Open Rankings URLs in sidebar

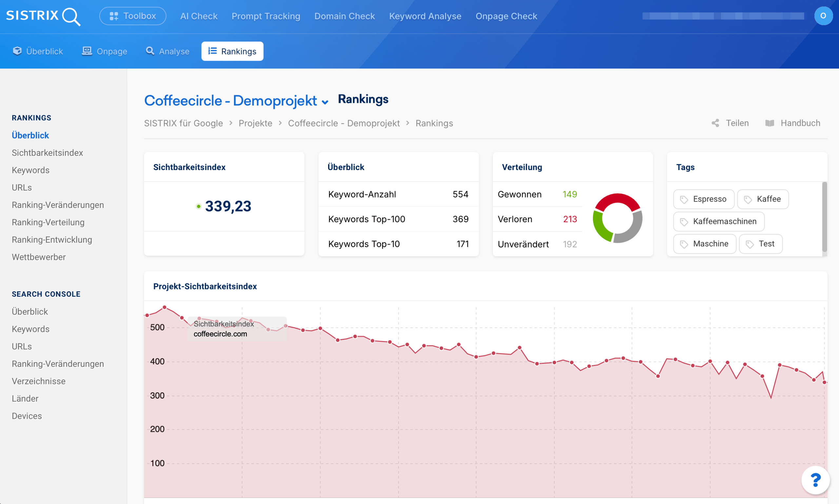click(22, 187)
